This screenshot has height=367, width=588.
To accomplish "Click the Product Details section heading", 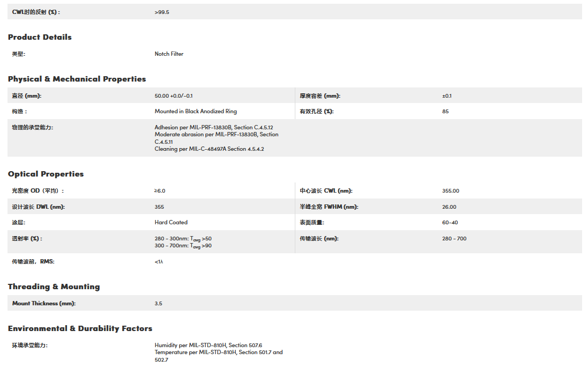I will (40, 37).
